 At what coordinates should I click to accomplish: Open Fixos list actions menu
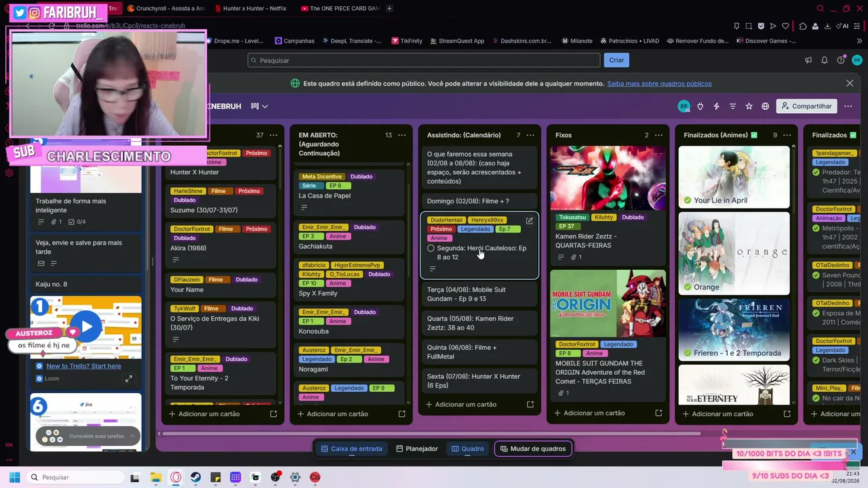click(x=658, y=135)
